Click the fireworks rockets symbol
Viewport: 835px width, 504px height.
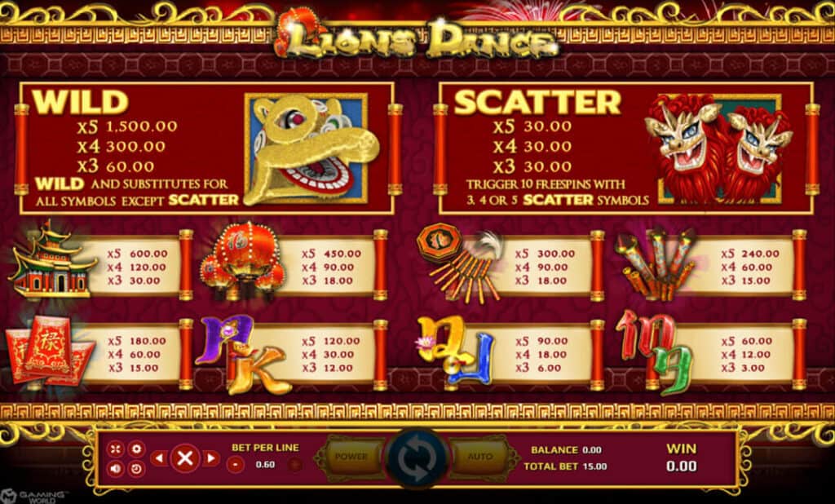coord(655,263)
